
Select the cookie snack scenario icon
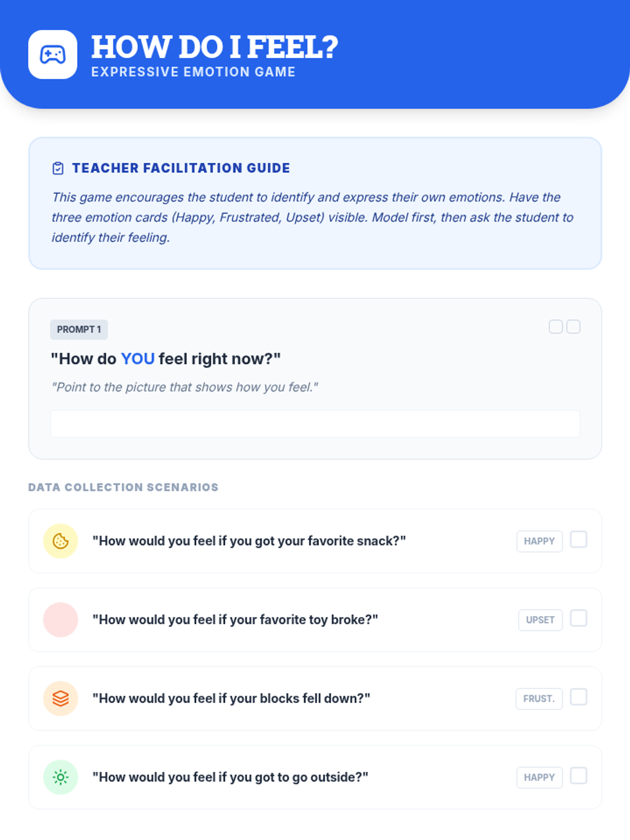pyautogui.click(x=60, y=541)
